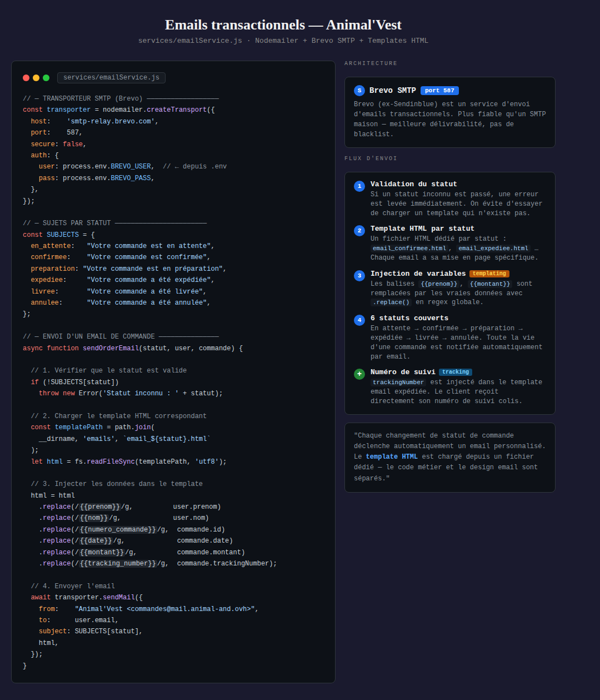Click the page title "Emails transactionnels — Animal'Vest"

pos(283,25)
